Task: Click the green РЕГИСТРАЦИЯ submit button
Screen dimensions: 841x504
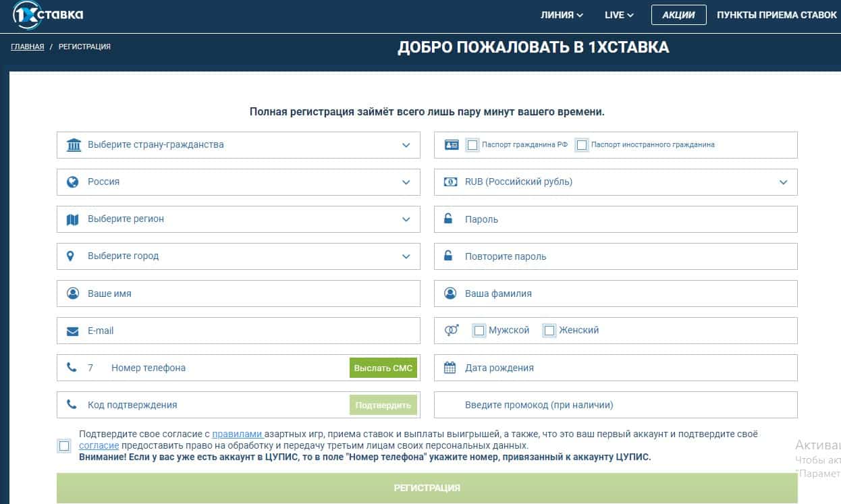Action: [x=427, y=488]
